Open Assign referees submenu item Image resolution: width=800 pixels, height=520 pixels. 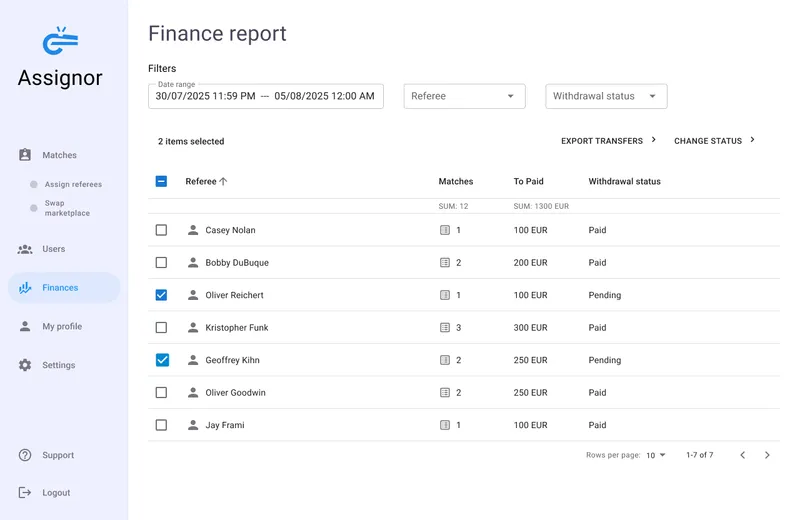73,184
